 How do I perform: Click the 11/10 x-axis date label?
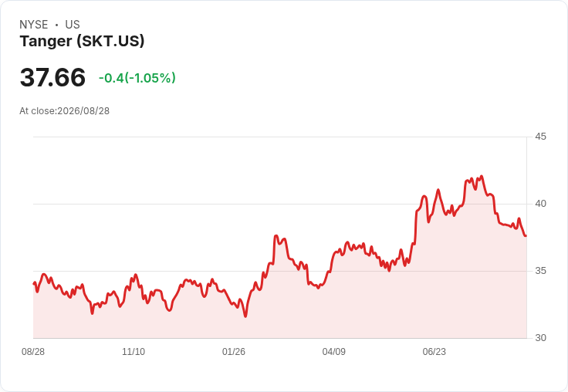tap(134, 352)
